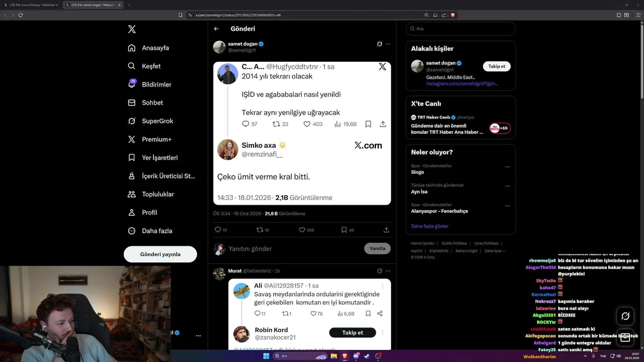The height and width of the screenshot is (362, 644).
Task: Open three-dot menu on samet dogan's post
Action: pyautogui.click(x=388, y=44)
